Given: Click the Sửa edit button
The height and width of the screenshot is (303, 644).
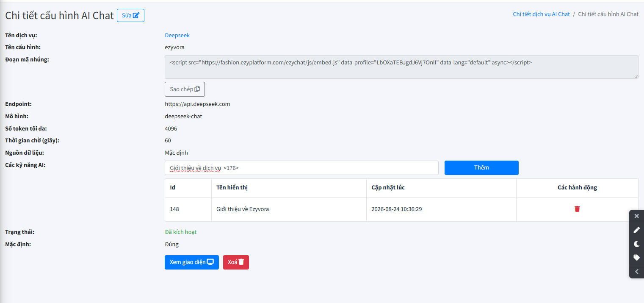Looking at the screenshot, I should pyautogui.click(x=130, y=15).
